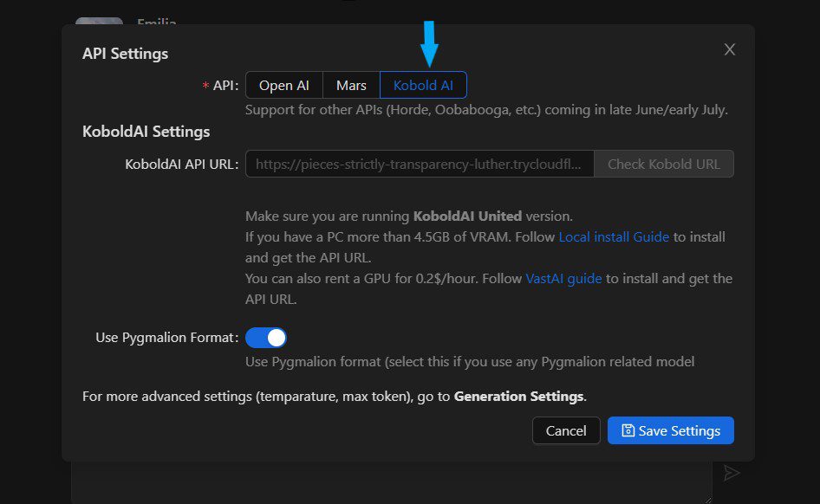This screenshot has width=820, height=504.
Task: Cancel the API settings changes
Action: tap(566, 431)
